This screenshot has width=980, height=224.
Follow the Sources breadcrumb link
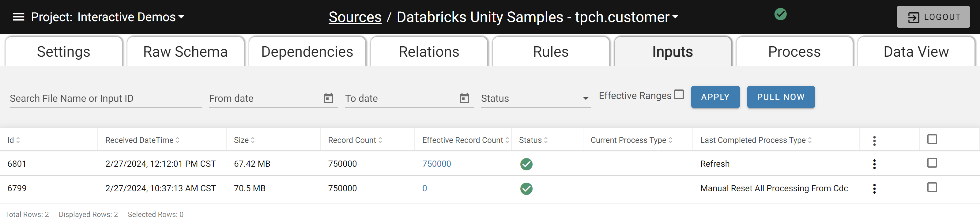pos(355,17)
